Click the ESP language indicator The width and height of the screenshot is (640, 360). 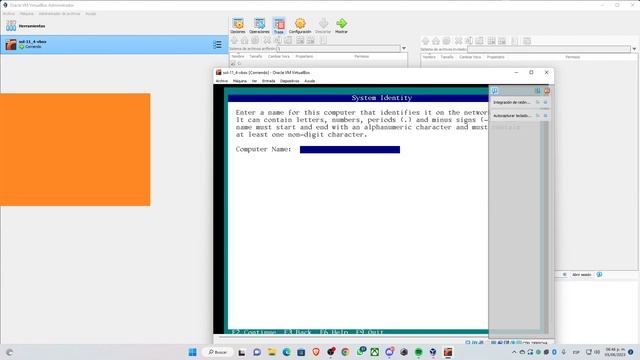(x=576, y=352)
